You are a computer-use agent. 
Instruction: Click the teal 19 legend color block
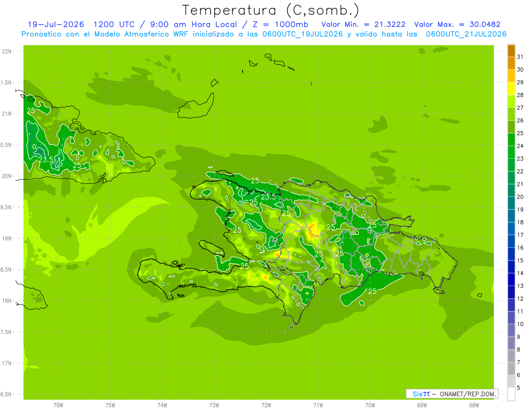[x=511, y=216]
